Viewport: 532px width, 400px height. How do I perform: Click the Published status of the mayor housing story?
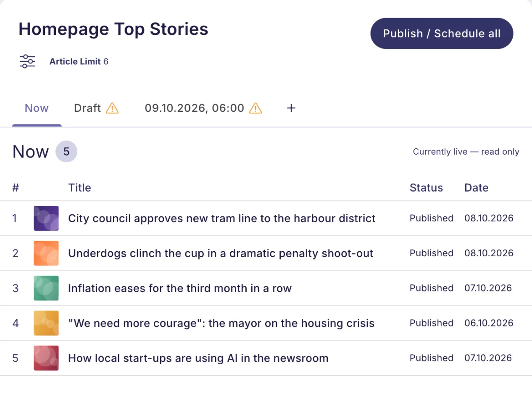point(432,323)
